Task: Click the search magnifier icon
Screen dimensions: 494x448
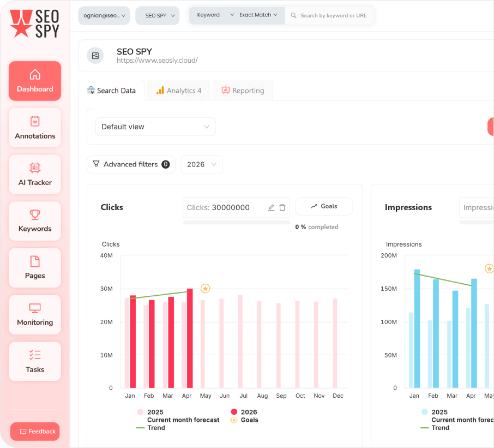Action: pos(293,15)
